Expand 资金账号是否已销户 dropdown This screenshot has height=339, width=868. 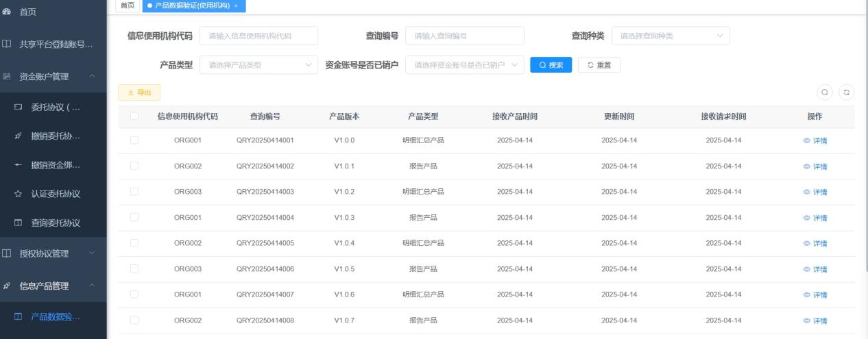coord(464,65)
